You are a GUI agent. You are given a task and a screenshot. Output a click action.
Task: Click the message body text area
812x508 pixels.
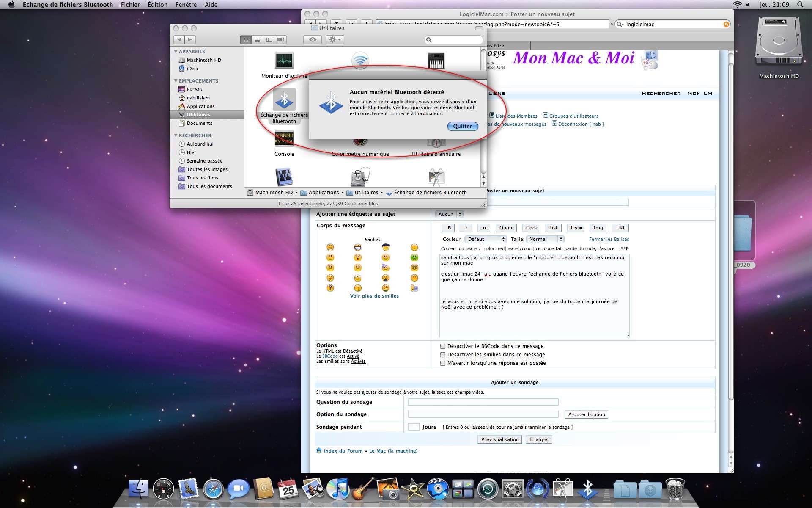click(534, 295)
